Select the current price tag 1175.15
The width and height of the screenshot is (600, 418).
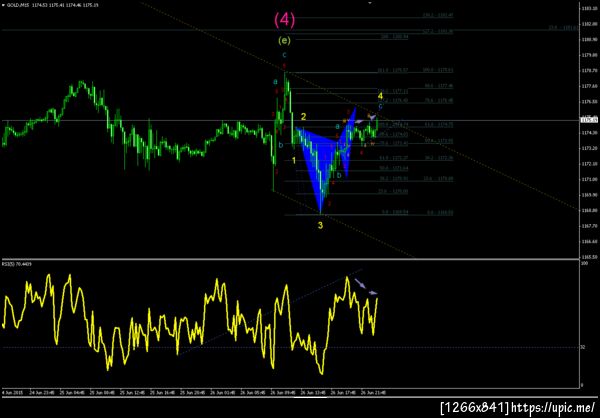pyautogui.click(x=589, y=120)
